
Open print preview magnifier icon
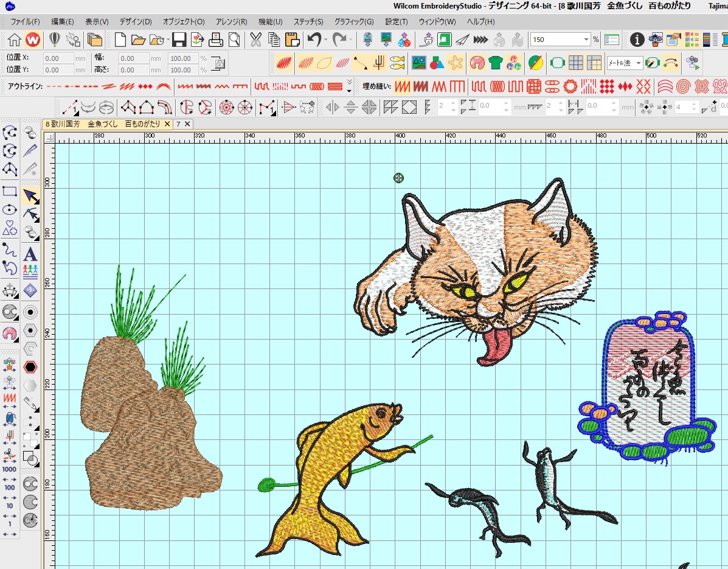(x=235, y=40)
